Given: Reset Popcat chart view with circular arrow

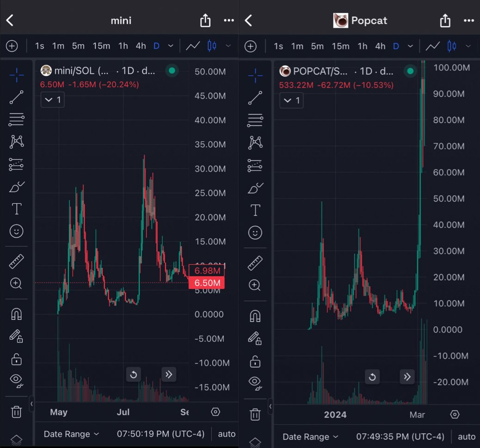Looking at the screenshot, I should (x=372, y=377).
